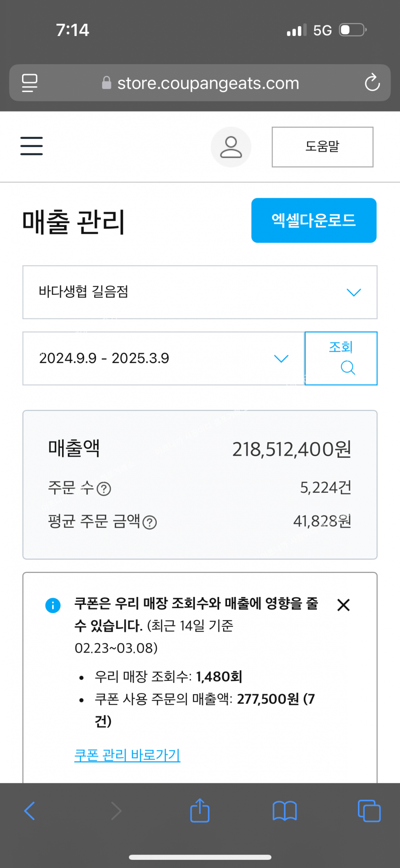The image size is (400, 868).
Task: Click the 도움말 help button
Action: [x=322, y=147]
